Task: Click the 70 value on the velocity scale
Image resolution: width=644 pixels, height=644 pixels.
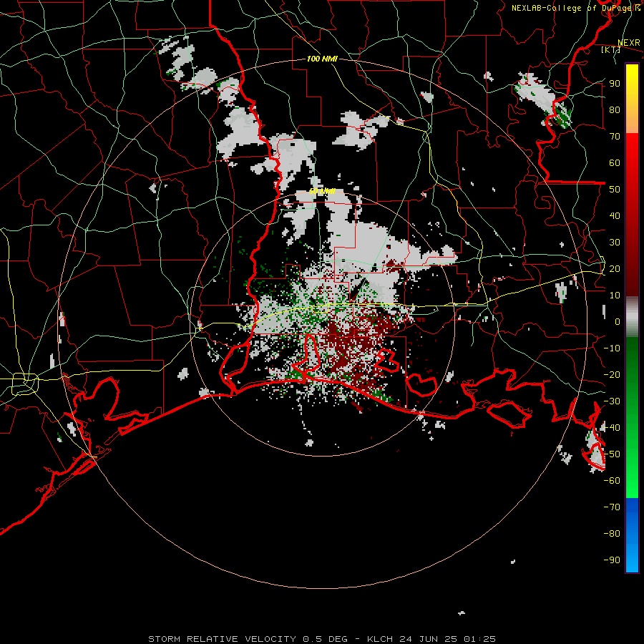Action: click(615, 136)
